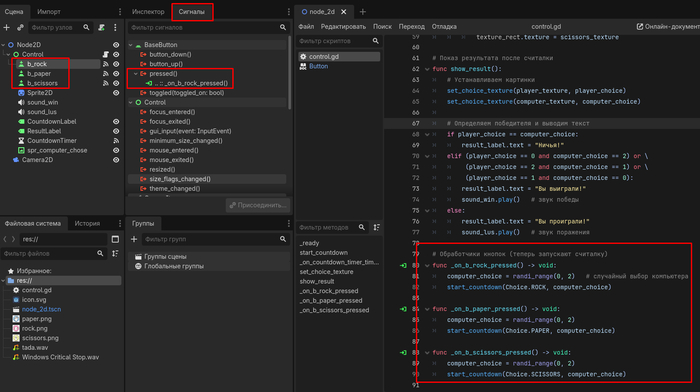Open the inspector dock options menu

click(x=288, y=12)
